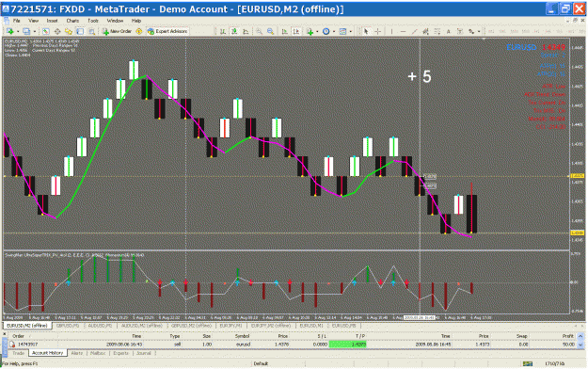Open the Tools menu
This screenshot has width=588, height=369.
pos(93,21)
